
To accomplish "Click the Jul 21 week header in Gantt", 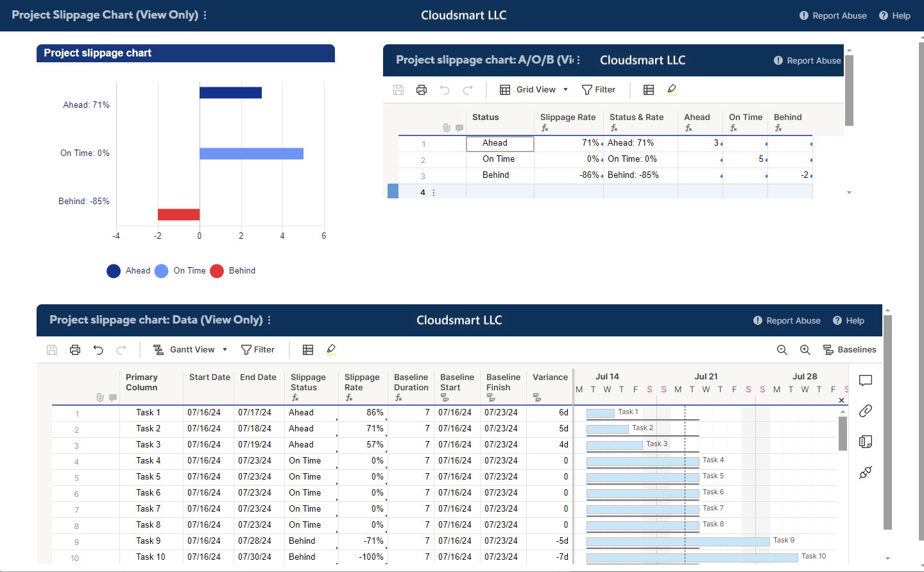I will [706, 377].
